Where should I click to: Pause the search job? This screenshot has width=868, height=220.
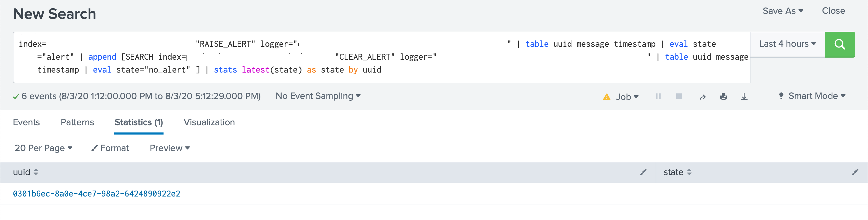click(658, 96)
